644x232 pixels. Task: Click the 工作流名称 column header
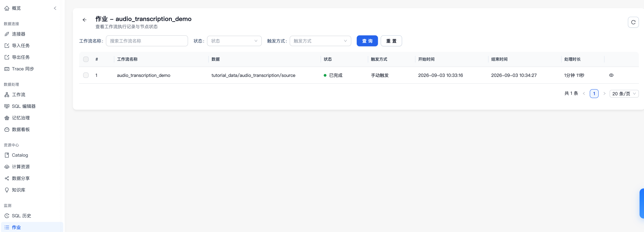127,59
